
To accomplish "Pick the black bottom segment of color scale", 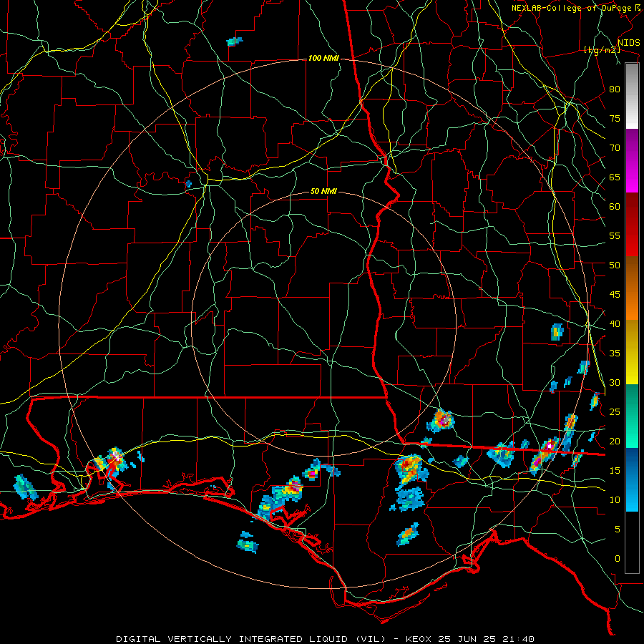I will 632,542.
